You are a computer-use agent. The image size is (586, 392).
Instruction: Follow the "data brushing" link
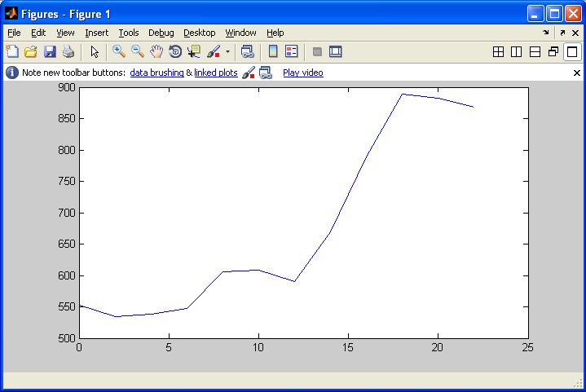pos(156,73)
